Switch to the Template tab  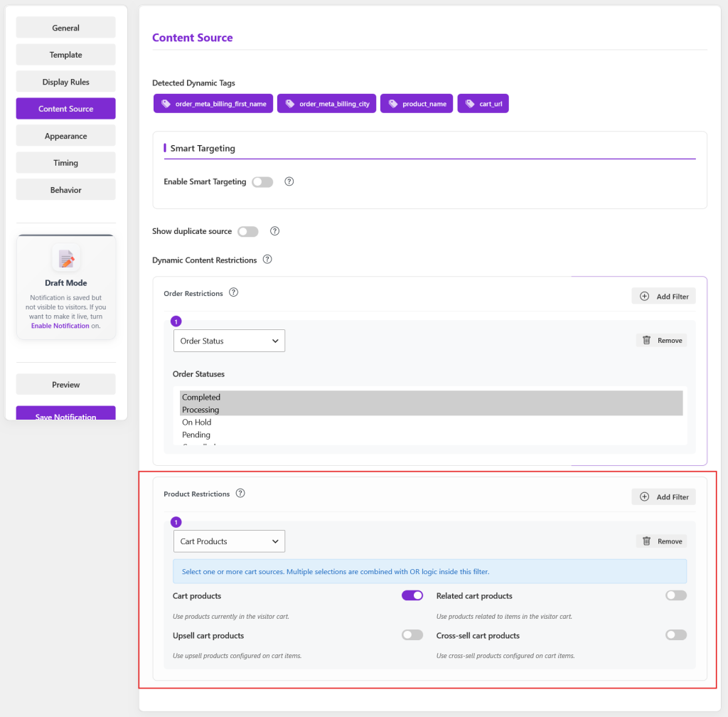66,54
